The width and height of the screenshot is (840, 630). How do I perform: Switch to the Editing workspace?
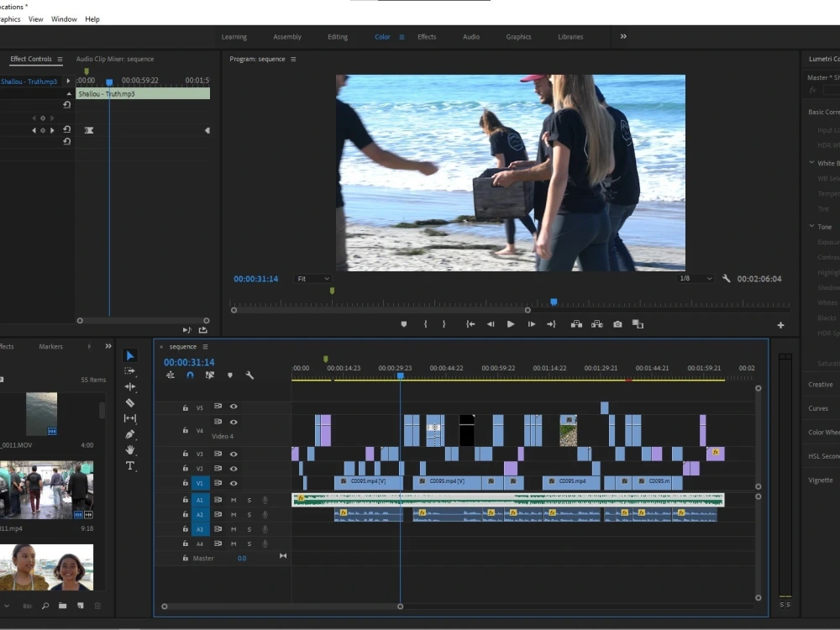pyautogui.click(x=338, y=37)
